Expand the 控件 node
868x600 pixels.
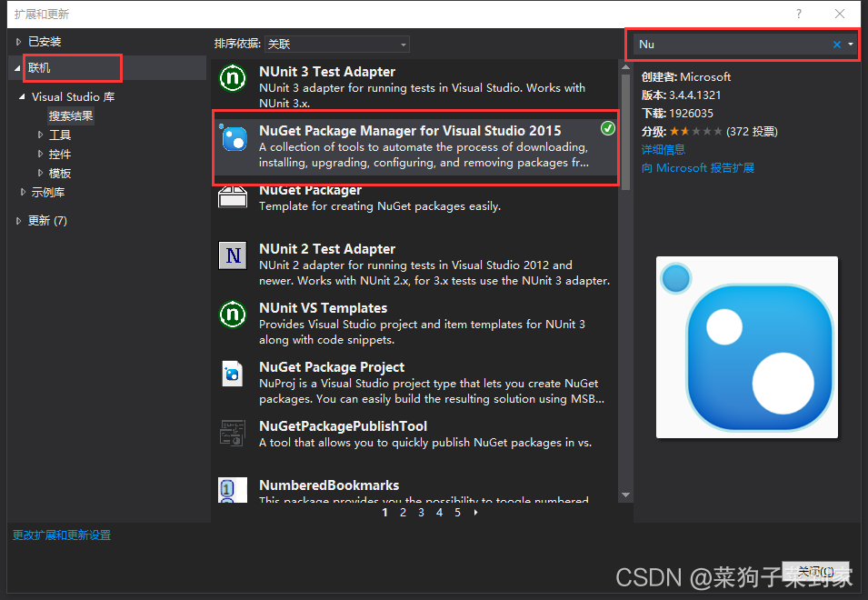[x=40, y=154]
